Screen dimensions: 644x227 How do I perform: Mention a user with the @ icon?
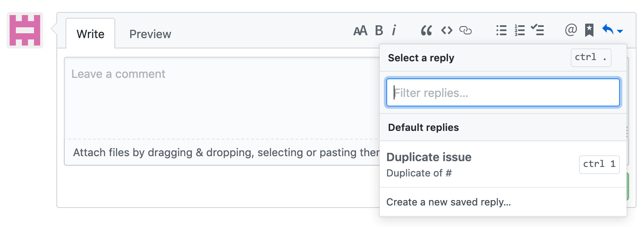click(x=571, y=30)
